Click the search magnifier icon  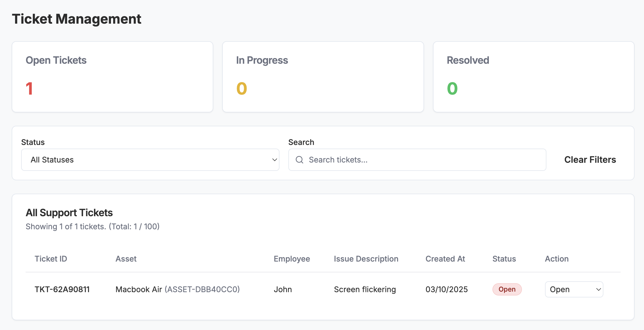299,160
